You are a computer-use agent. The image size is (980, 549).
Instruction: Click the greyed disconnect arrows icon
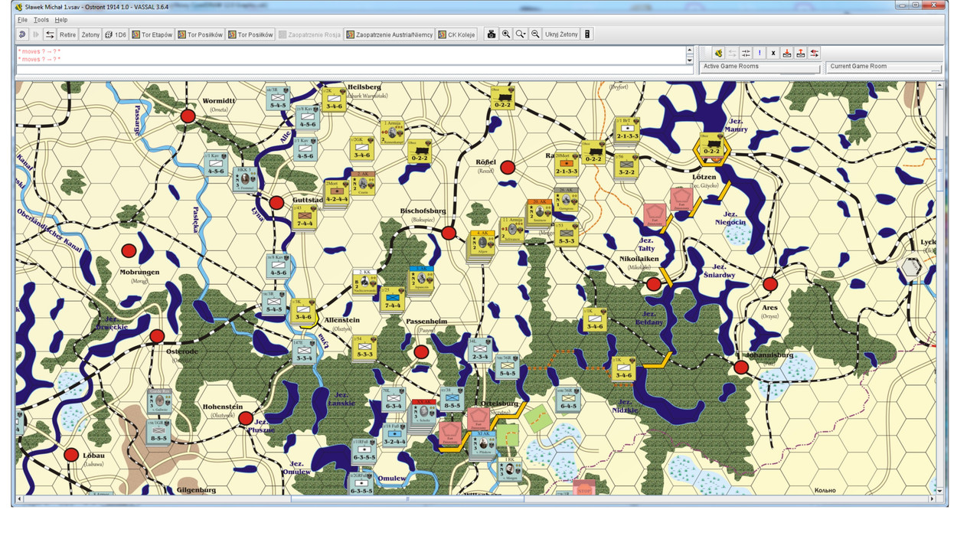pyautogui.click(x=732, y=53)
